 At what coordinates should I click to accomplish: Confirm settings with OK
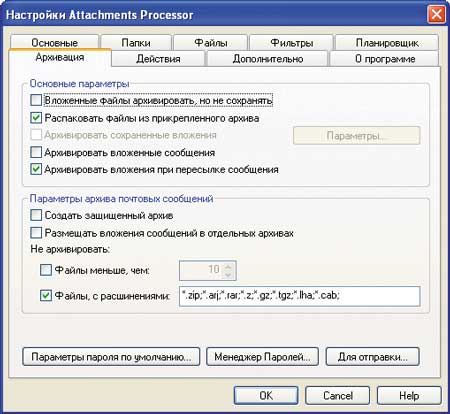(x=266, y=396)
